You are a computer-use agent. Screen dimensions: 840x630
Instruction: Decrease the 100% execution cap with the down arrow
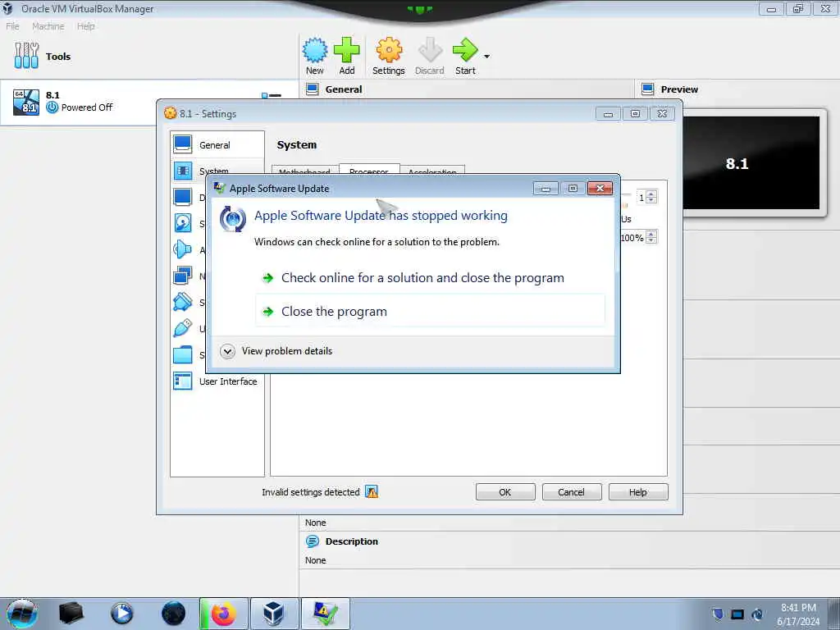tap(651, 240)
